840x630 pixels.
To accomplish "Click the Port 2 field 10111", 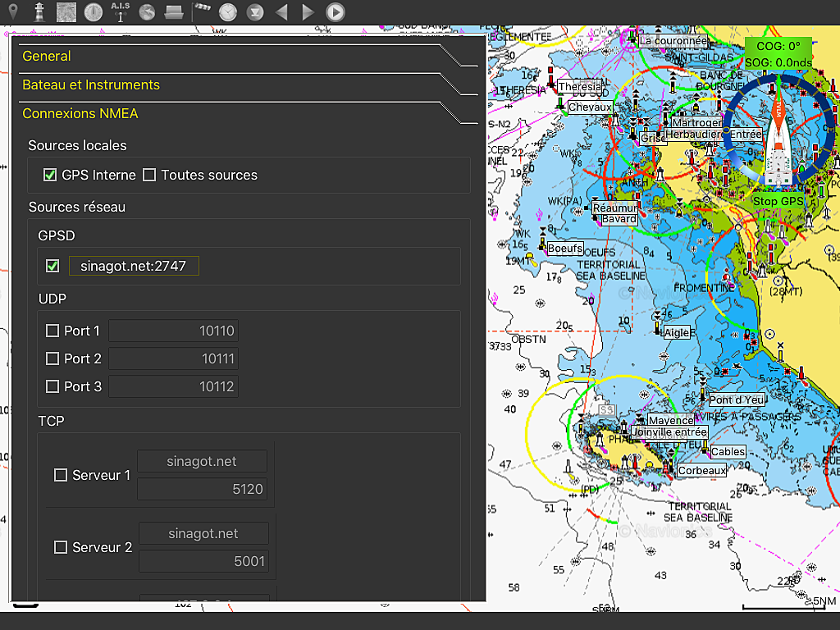I will (x=174, y=359).
